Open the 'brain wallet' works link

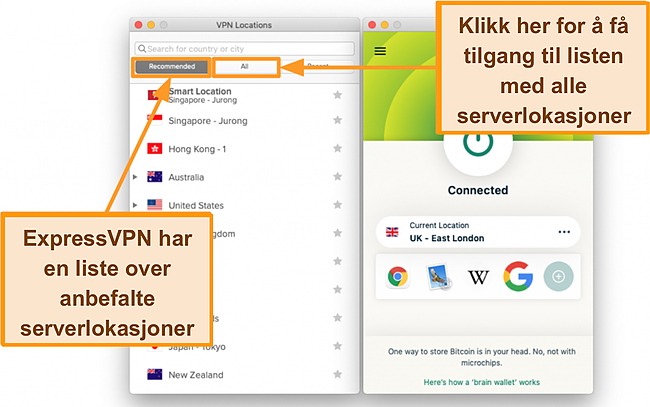click(x=481, y=382)
